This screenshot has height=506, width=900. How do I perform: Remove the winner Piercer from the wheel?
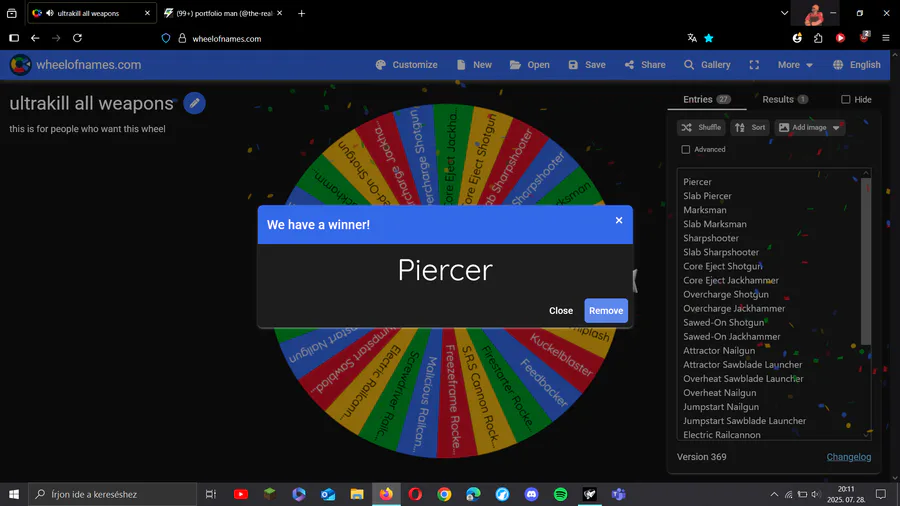click(x=606, y=310)
